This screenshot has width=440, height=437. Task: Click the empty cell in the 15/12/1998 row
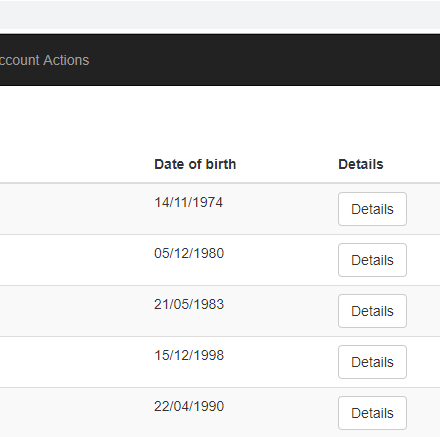73,362
